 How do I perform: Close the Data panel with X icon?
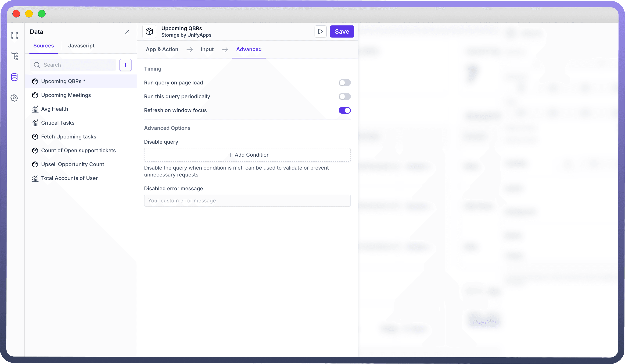[127, 32]
